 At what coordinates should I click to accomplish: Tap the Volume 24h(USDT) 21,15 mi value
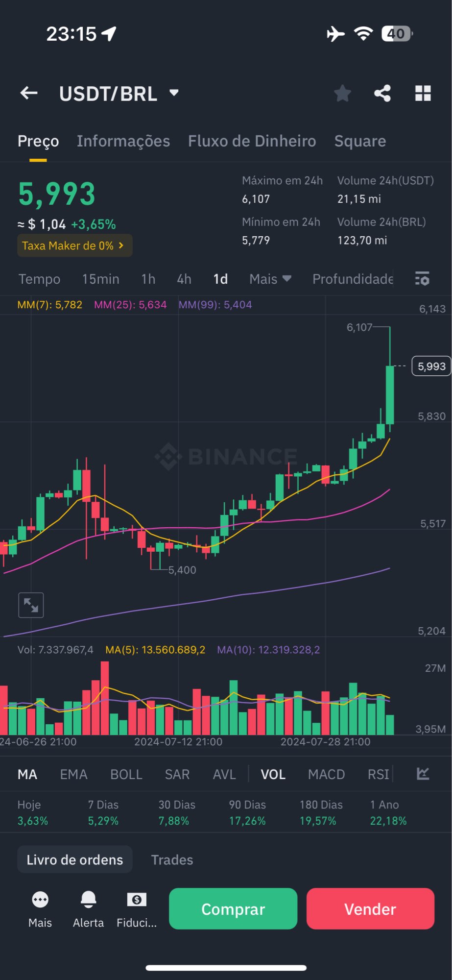[x=359, y=199]
